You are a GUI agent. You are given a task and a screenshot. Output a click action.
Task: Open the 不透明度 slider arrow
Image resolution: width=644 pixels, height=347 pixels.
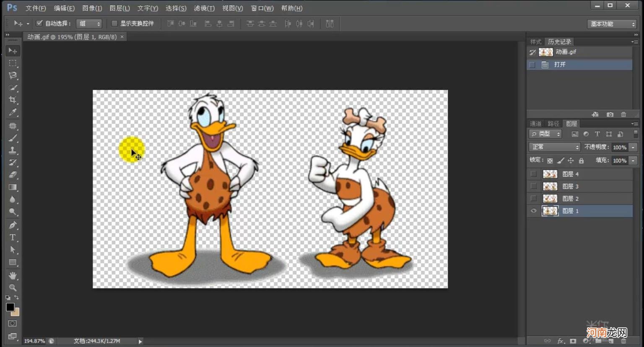[x=633, y=148]
